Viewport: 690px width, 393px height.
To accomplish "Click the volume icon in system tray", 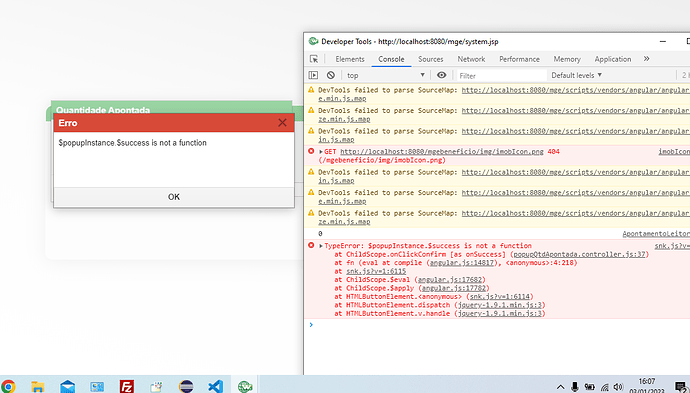I will pyautogui.click(x=618, y=387).
